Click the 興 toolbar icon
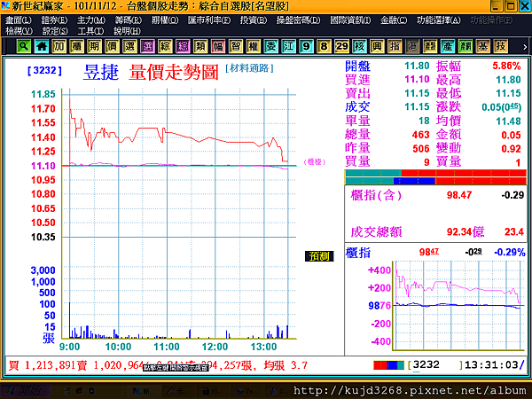532x399 pixels. (377, 46)
